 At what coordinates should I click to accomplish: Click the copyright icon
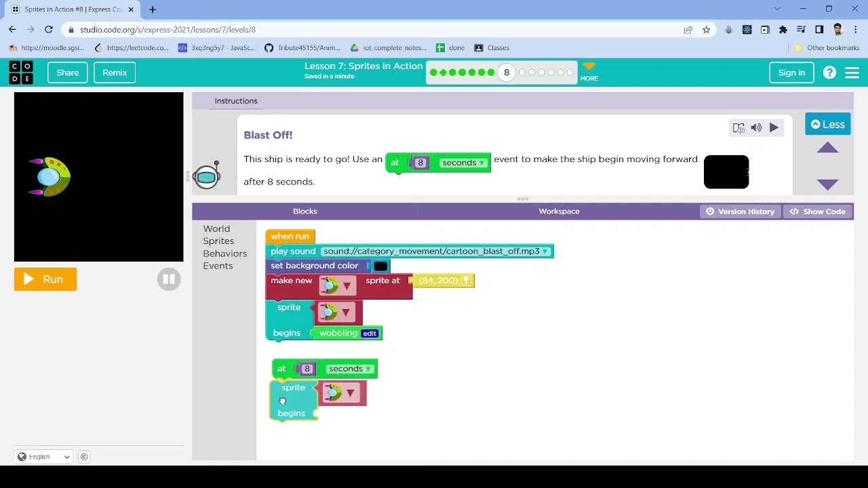[x=84, y=457]
